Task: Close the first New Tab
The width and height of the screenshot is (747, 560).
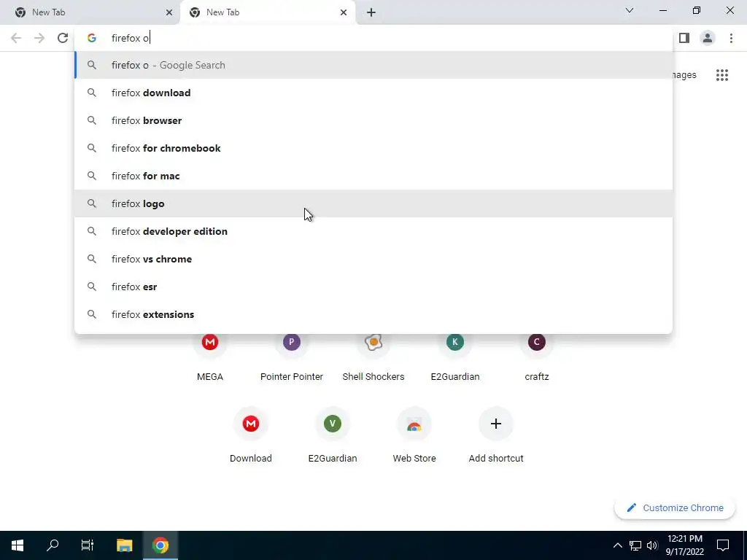Action: 169,12
